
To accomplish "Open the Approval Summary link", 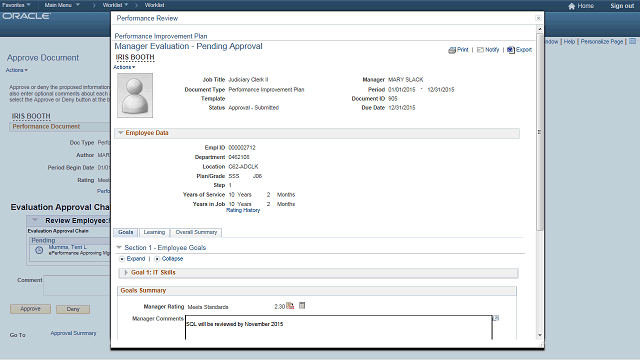I will click(73, 333).
